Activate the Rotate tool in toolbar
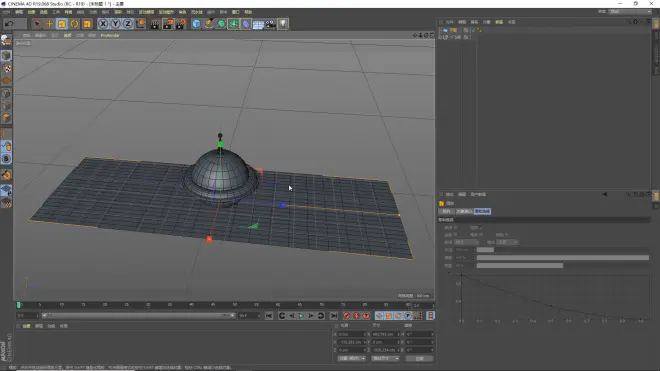660x371 pixels. click(75, 24)
